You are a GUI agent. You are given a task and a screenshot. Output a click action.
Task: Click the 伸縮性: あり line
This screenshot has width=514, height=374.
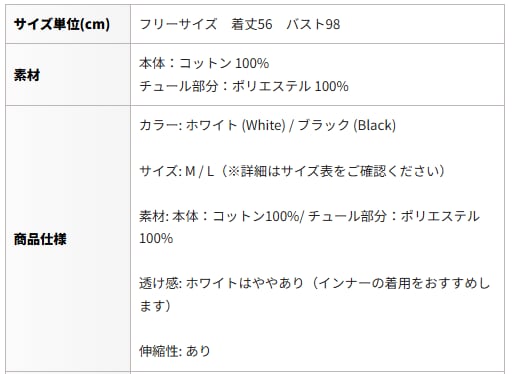click(175, 351)
